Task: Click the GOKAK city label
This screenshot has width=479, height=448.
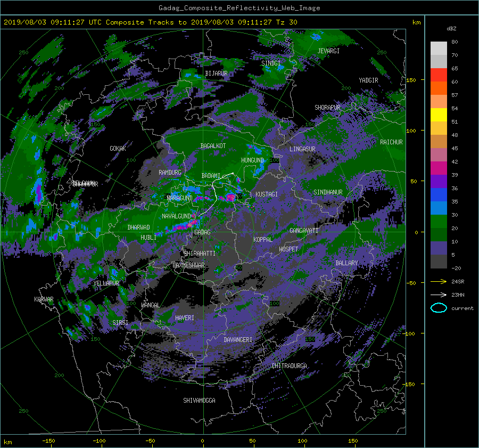Action: coord(118,149)
